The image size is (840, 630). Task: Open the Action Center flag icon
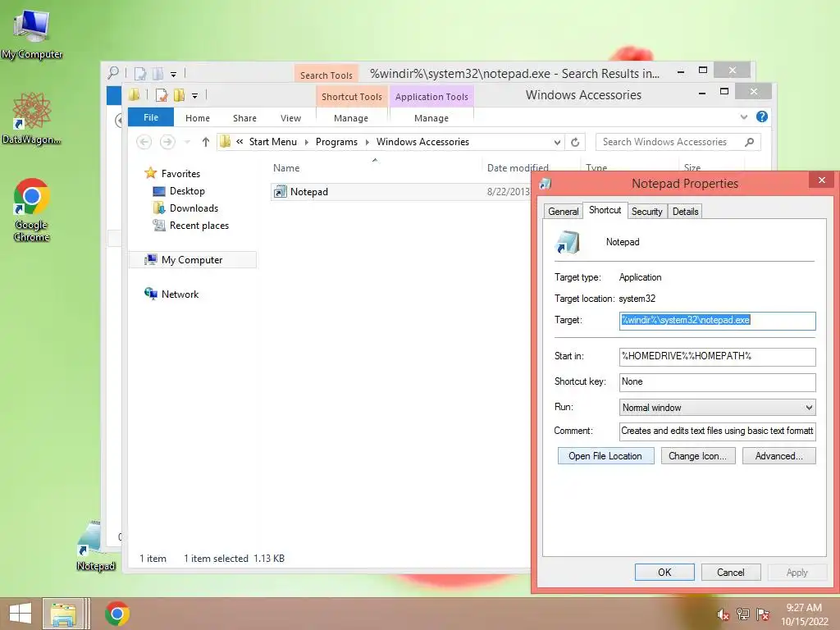763,614
